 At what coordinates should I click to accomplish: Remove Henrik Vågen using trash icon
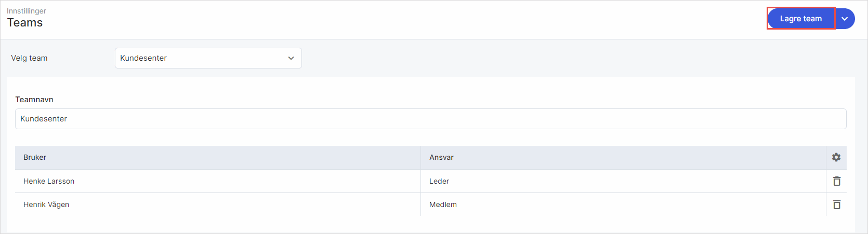coord(837,204)
